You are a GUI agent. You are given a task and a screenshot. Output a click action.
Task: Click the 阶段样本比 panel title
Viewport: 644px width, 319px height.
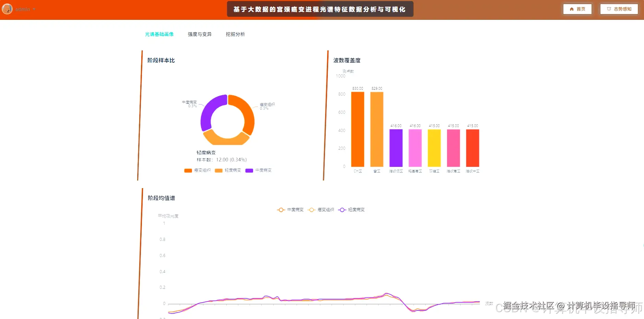tap(161, 60)
